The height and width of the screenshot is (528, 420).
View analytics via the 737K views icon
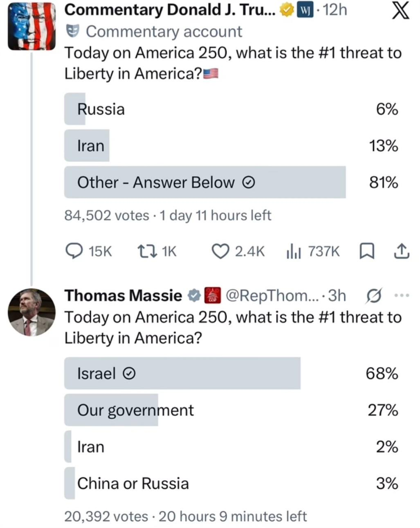(294, 251)
